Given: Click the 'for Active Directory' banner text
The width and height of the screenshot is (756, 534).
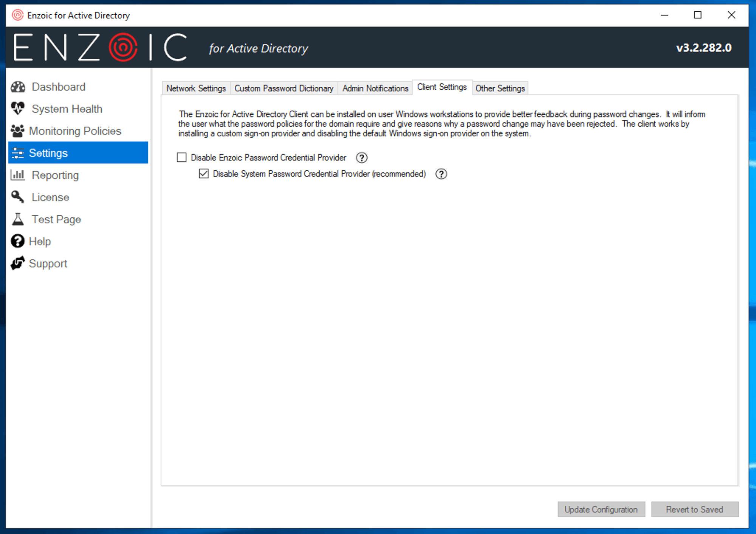Looking at the screenshot, I should [259, 48].
